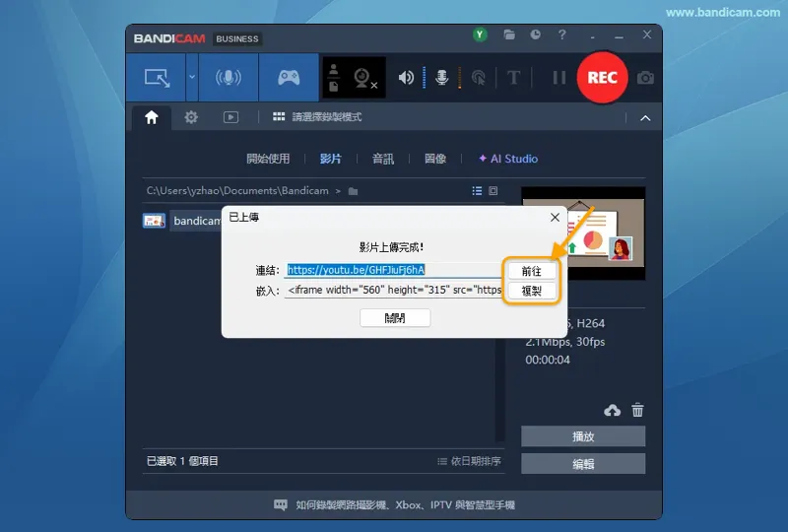Image resolution: width=788 pixels, height=532 pixels.
Task: Click the youtu.be link field
Action: click(392, 270)
